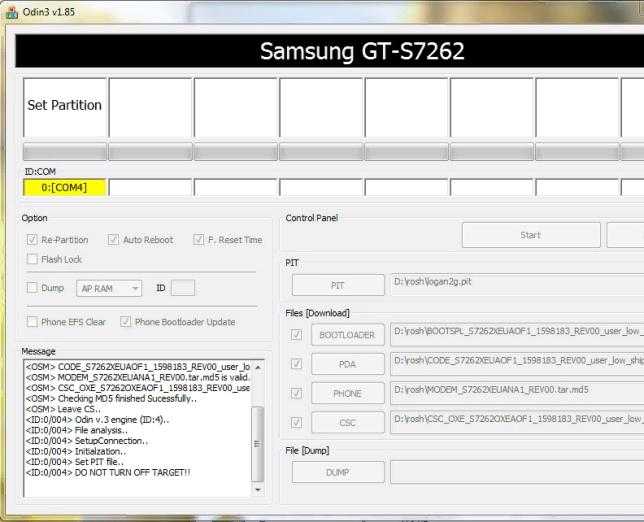This screenshot has width=644, height=522.
Task: Click the PDA file button
Action: click(347, 364)
